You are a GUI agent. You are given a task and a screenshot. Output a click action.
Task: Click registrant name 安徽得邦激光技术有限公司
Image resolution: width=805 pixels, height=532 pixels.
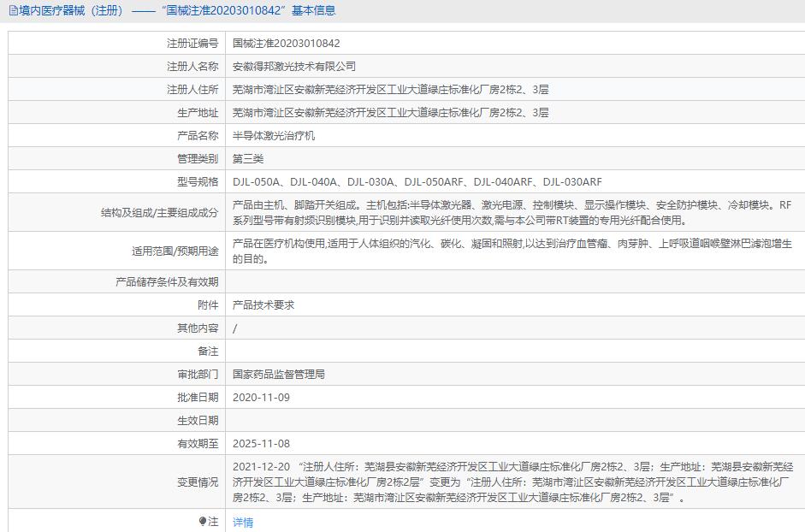(294, 66)
